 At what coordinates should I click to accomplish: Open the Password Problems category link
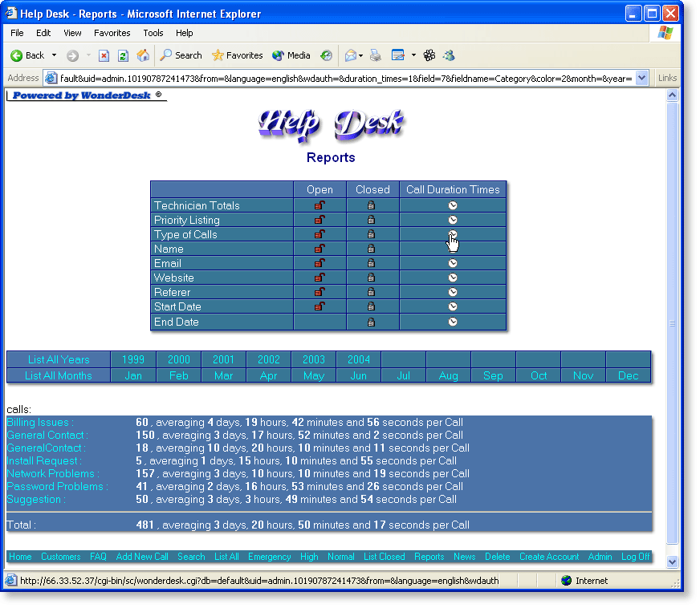[x=58, y=487]
